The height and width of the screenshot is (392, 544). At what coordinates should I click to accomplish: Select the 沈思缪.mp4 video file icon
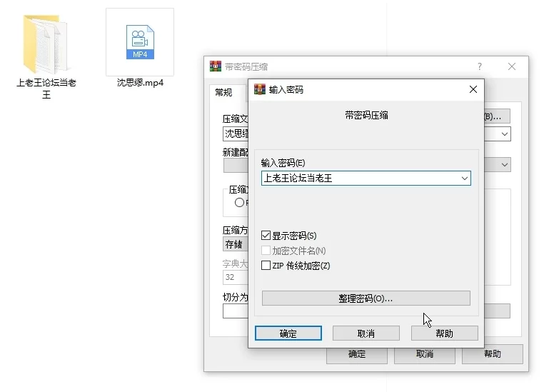(x=140, y=41)
